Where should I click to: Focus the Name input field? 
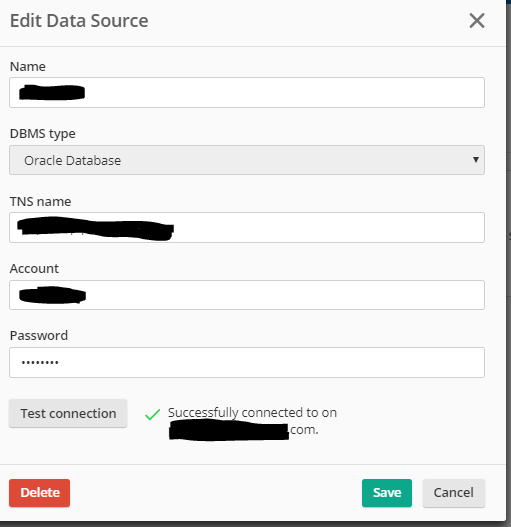coord(247,92)
